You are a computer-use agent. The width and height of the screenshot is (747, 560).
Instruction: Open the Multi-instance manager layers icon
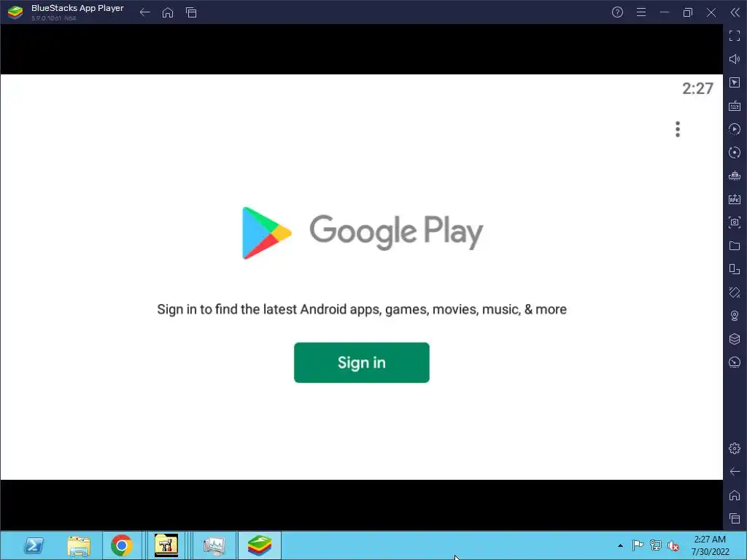tap(735, 339)
